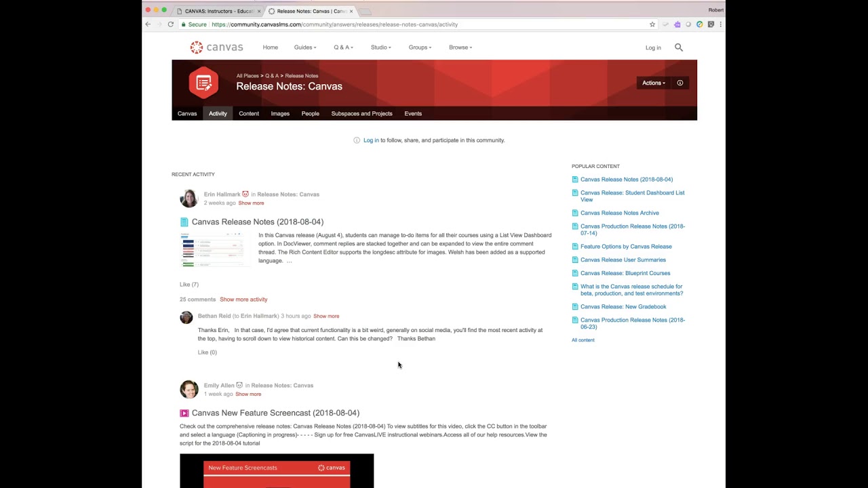Click the purple extension icon in toolbar
This screenshot has height=488, width=868.
tap(677, 24)
